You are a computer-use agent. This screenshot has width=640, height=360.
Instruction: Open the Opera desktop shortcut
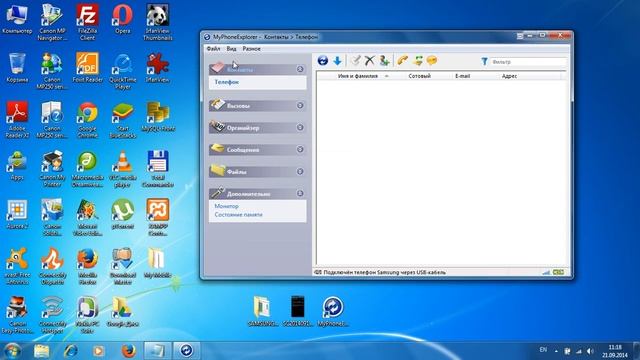[122, 19]
